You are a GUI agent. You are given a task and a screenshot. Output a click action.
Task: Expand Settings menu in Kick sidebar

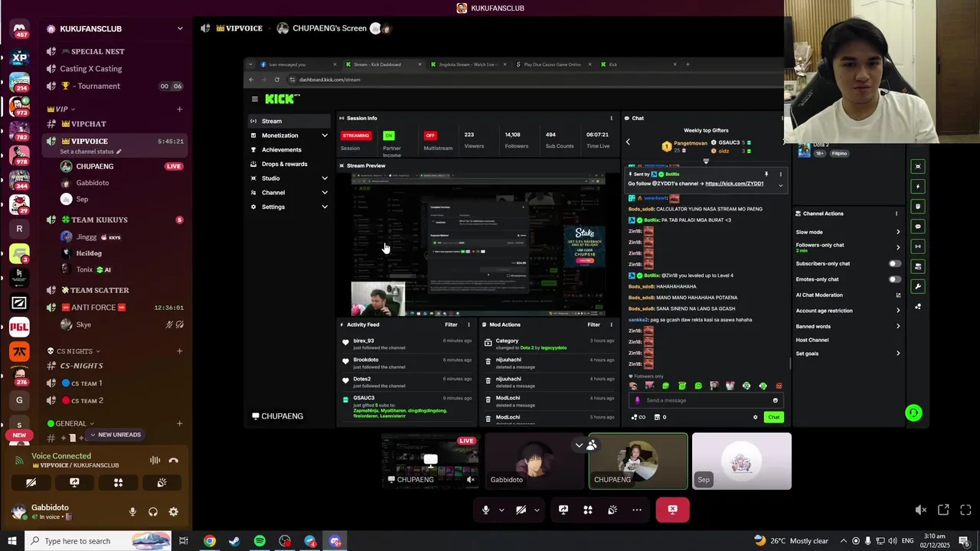click(x=325, y=207)
